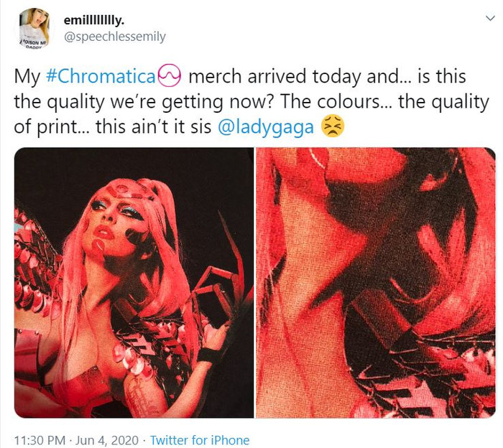Open the right close-up print photo
The height and width of the screenshot is (448, 503).
click(x=376, y=283)
